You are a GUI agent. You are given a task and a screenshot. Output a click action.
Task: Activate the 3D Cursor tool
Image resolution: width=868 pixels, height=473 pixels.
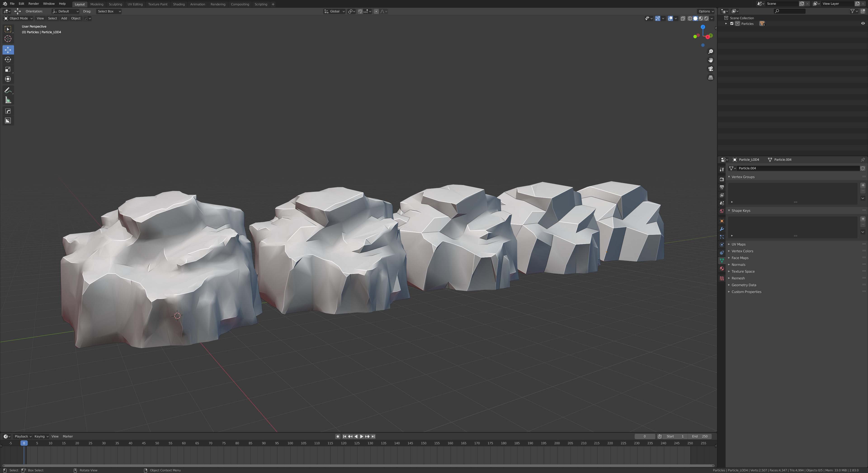coord(8,39)
